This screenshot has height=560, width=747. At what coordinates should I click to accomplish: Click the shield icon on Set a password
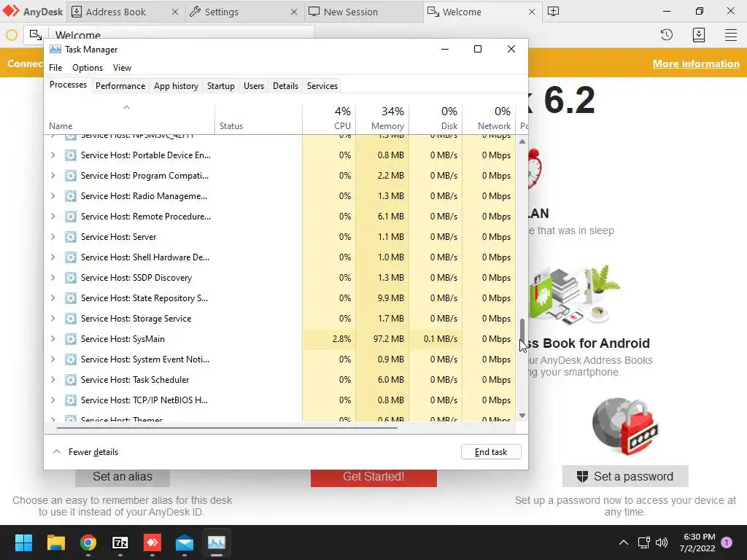click(x=582, y=476)
